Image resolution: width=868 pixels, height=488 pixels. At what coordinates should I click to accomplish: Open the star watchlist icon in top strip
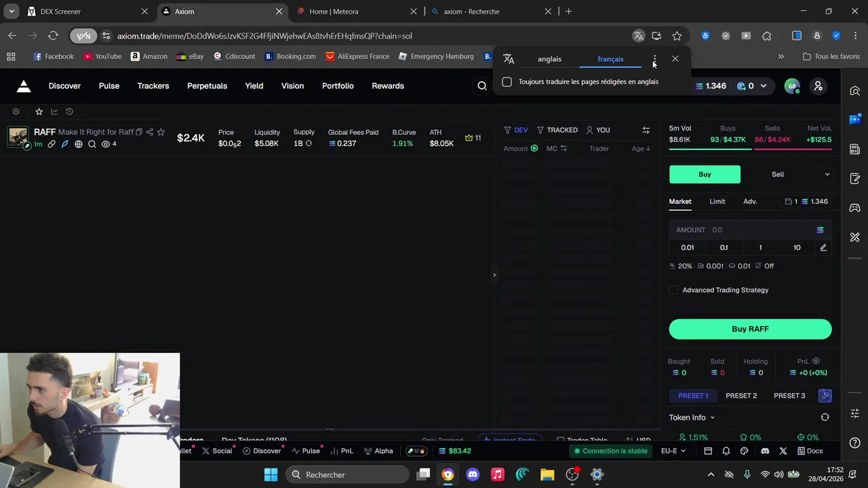point(39,112)
